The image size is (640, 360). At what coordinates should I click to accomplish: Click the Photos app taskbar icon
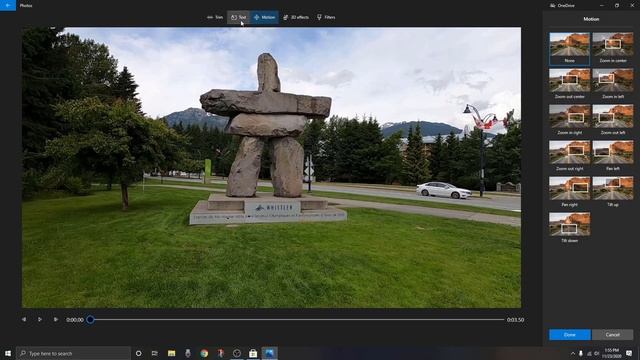point(269,353)
